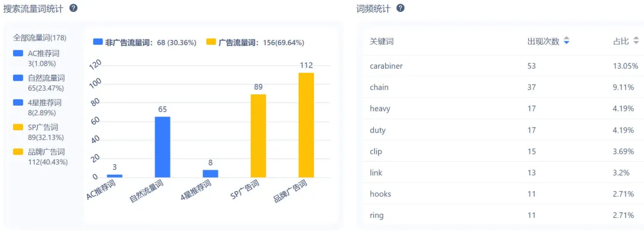Image resolution: width=644 pixels, height=231 pixels.
Task: Click yellow 广告流量词 color swatch
Action: click(211, 42)
